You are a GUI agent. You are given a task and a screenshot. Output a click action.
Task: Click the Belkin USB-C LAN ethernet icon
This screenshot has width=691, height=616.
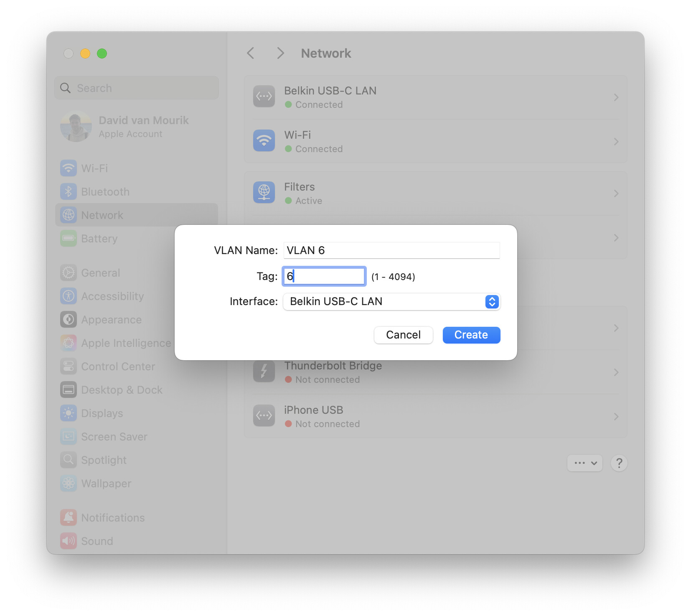pyautogui.click(x=264, y=97)
